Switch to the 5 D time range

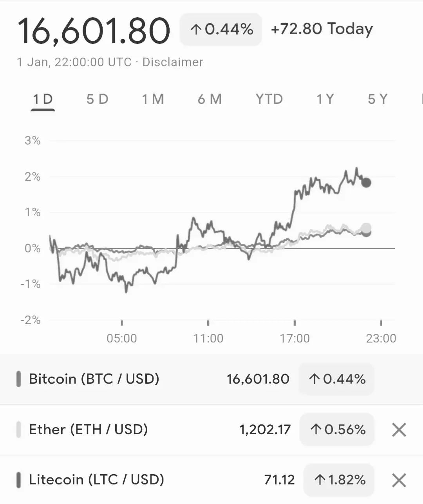pos(97,100)
